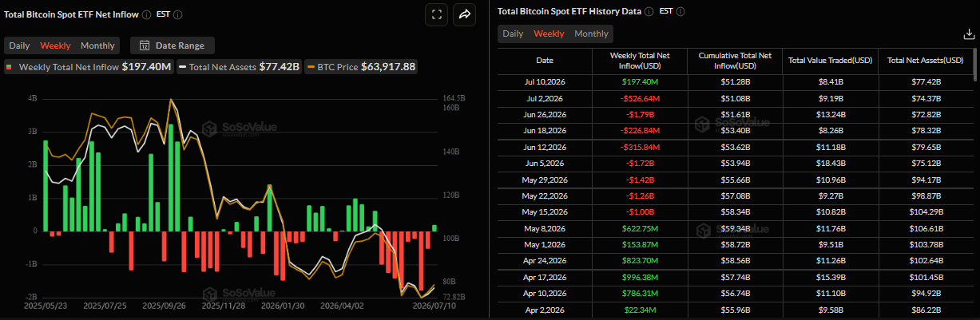Viewport: 980px width, 320px height.
Task: Select the May 1,2026 date cell
Action: [544, 244]
